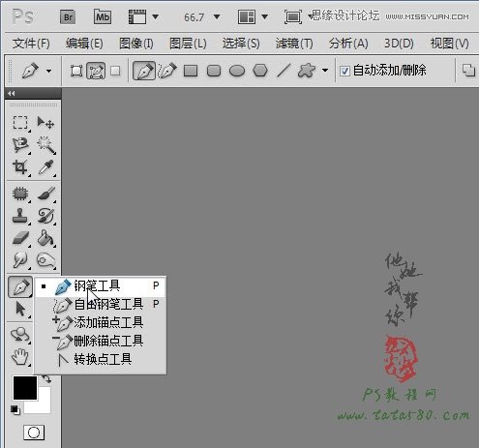Viewport: 479px width, 448px height.
Task: Open geometry options arrow beside Custom Shape
Action: tap(325, 71)
